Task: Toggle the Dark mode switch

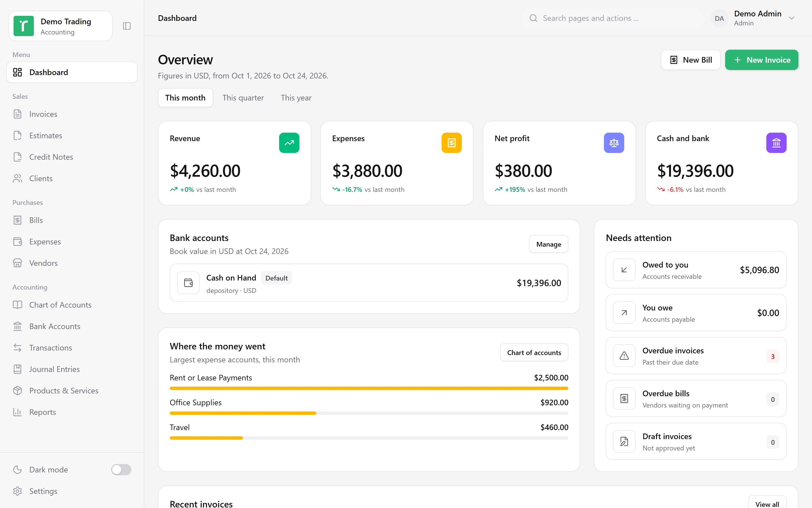Action: pos(121,470)
